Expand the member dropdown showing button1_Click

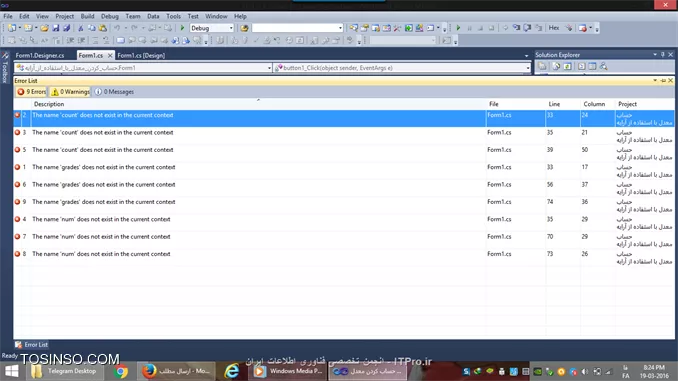click(528, 68)
